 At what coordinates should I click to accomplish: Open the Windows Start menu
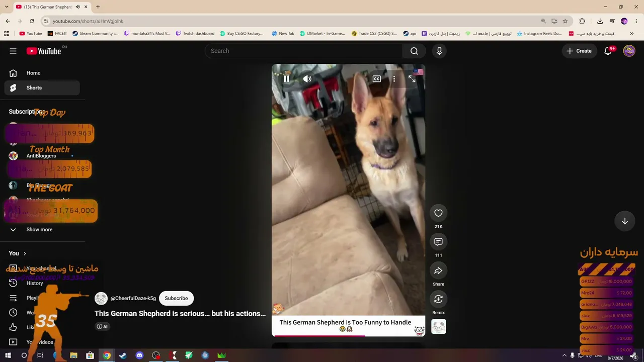click(x=8, y=355)
